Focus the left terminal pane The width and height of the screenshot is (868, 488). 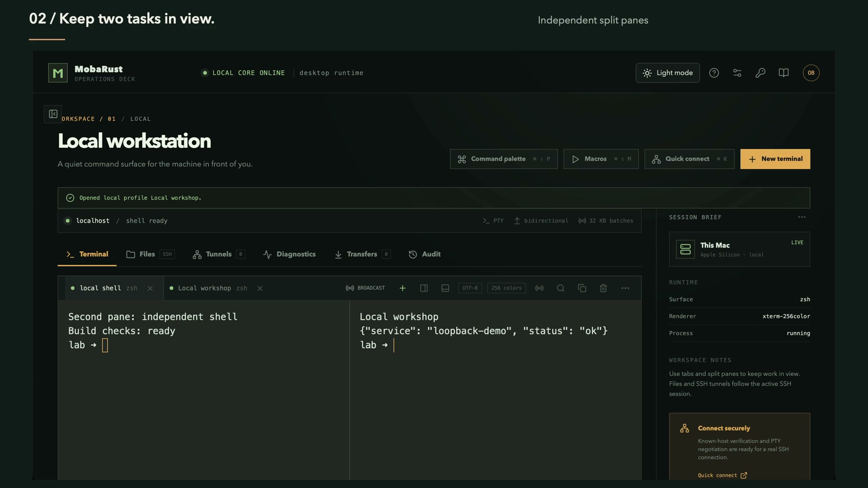click(x=203, y=389)
